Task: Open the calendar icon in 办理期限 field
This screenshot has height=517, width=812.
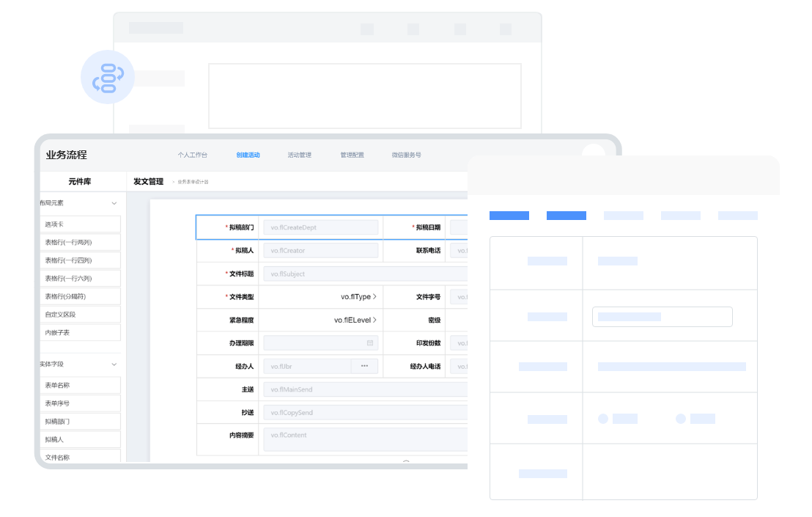Action: [x=370, y=342]
